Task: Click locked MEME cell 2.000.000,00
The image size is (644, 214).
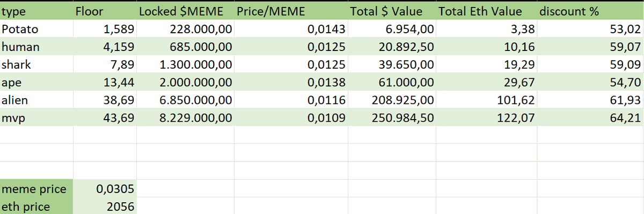Action: click(186, 82)
